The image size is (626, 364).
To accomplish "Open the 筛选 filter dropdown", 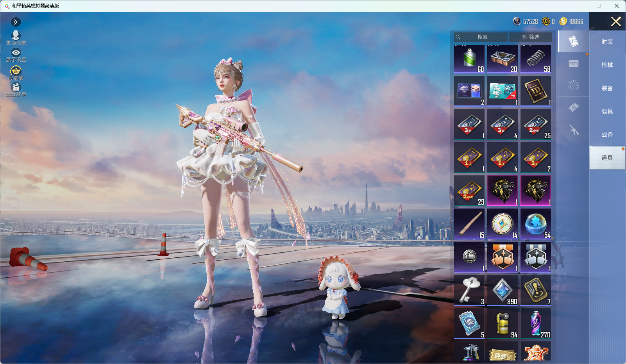I will [x=531, y=37].
